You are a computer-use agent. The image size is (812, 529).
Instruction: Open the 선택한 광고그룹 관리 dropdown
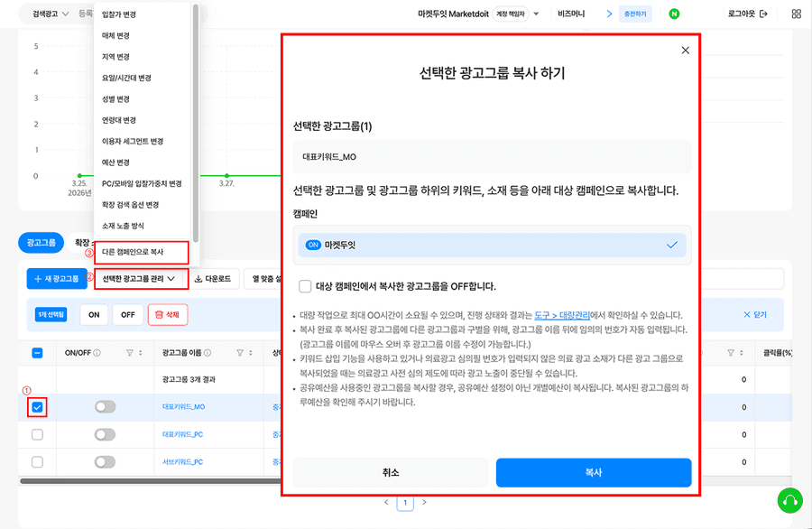point(138,277)
